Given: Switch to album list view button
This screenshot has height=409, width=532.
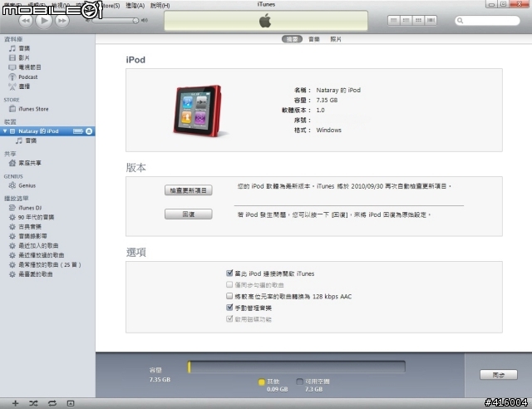Looking at the screenshot, I should pyautogui.click(x=406, y=20).
